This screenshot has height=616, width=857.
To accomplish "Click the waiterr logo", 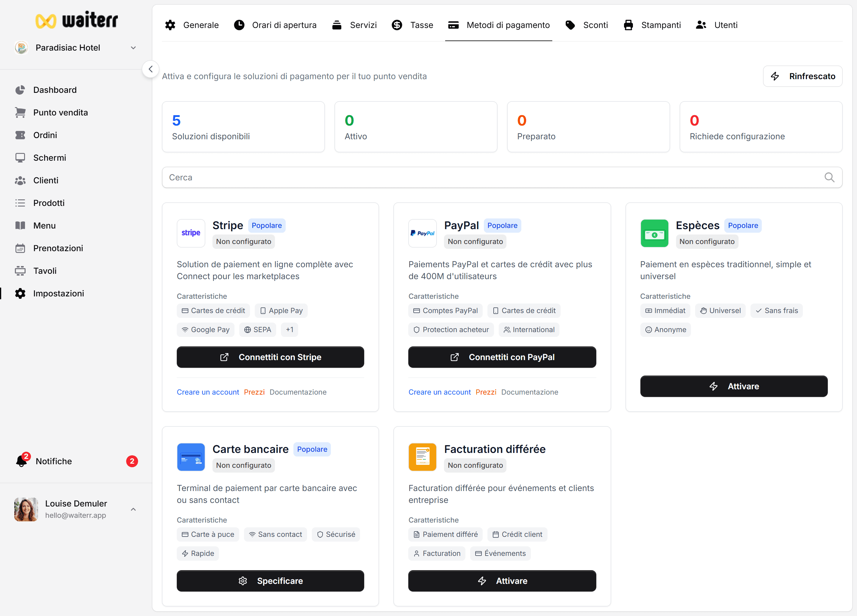I will [x=76, y=20].
